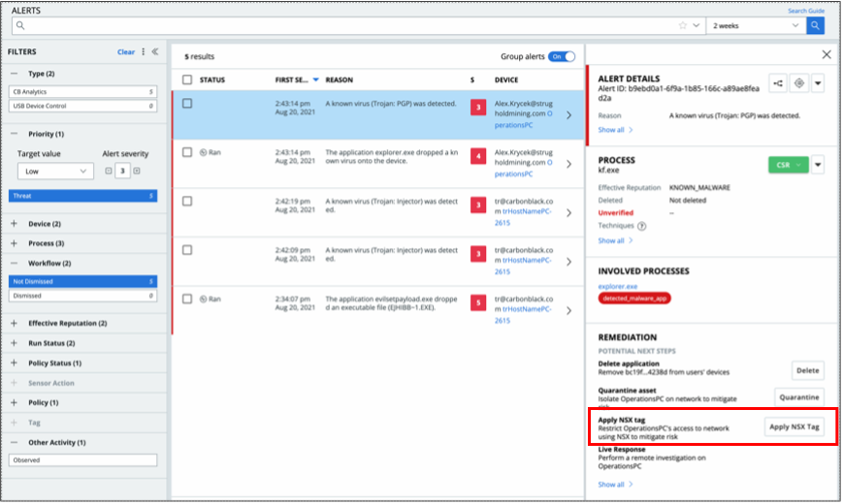Viewport: 843px width, 504px height.
Task: Click the Delete application button
Action: [807, 370]
